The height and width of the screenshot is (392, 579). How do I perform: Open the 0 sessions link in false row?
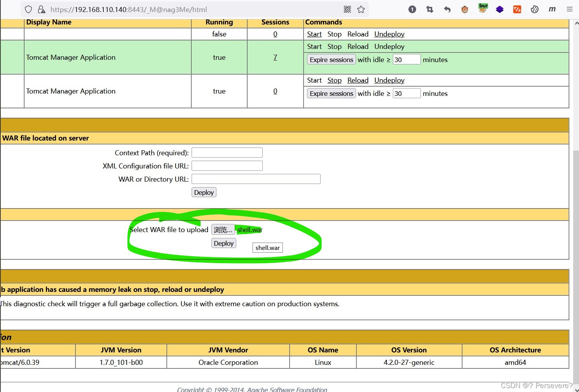pos(275,34)
